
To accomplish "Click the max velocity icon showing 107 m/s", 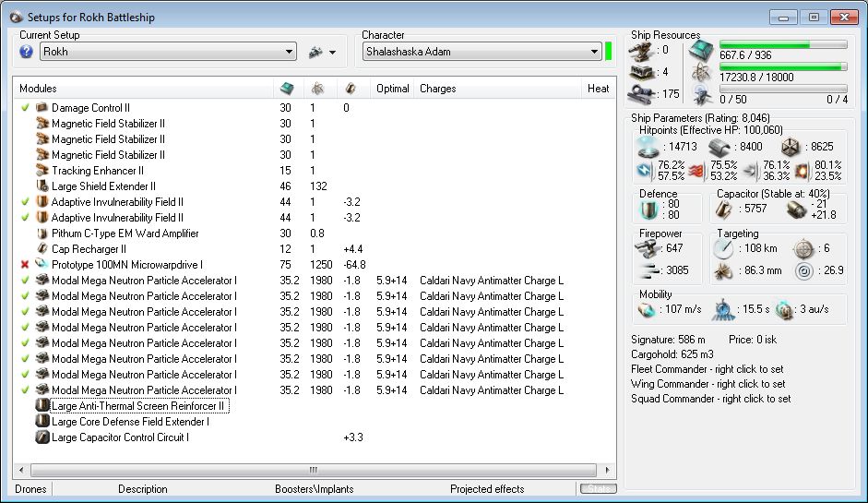I will pos(647,310).
